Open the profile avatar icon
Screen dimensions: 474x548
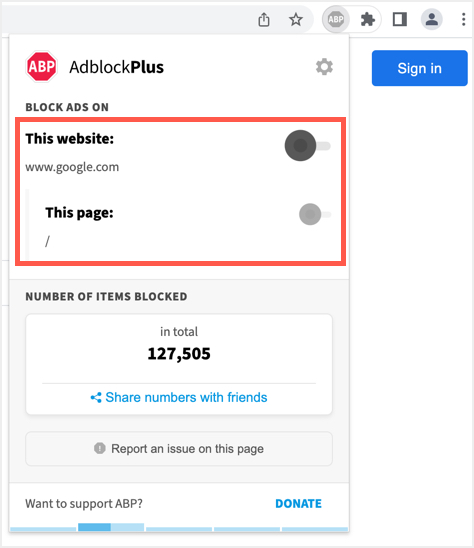[x=432, y=19]
